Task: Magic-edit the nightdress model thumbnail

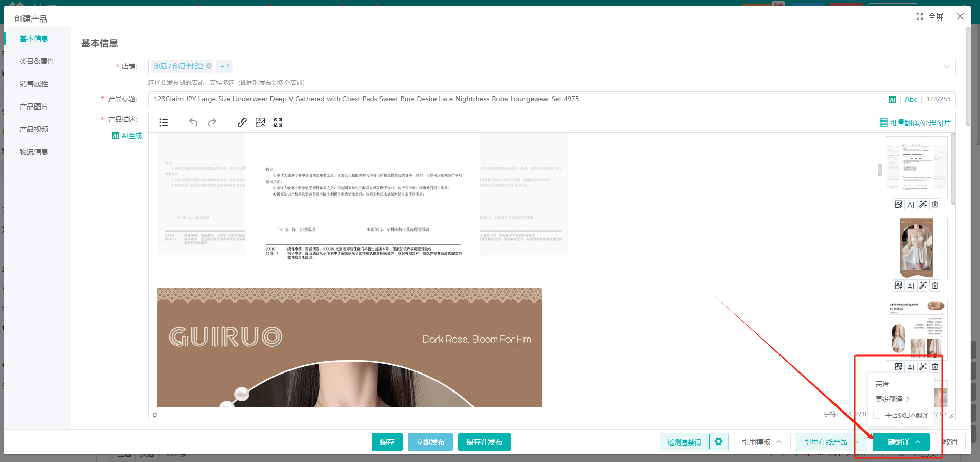Action: (923, 286)
